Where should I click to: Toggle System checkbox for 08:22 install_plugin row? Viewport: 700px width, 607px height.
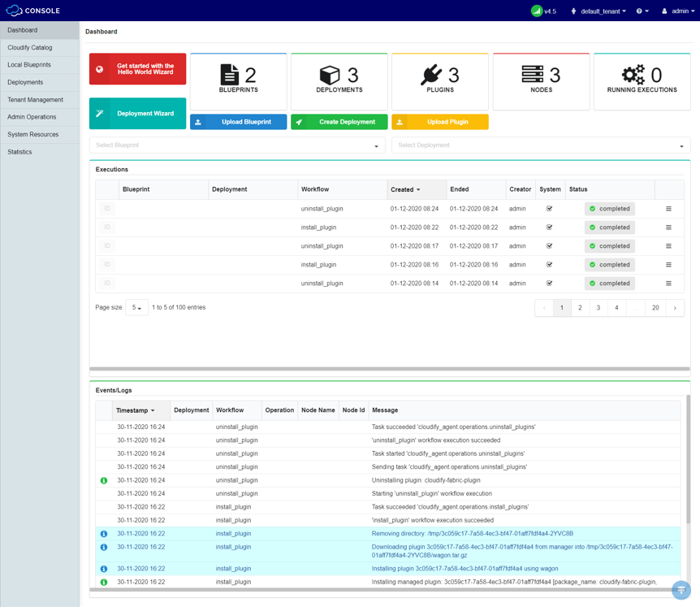tap(549, 228)
